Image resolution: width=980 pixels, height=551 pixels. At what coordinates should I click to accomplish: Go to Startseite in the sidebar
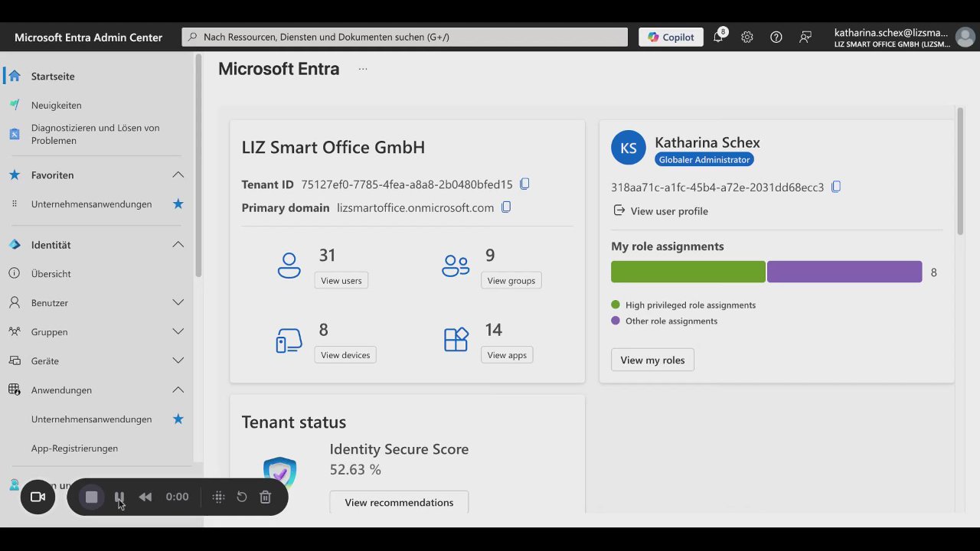click(x=53, y=77)
